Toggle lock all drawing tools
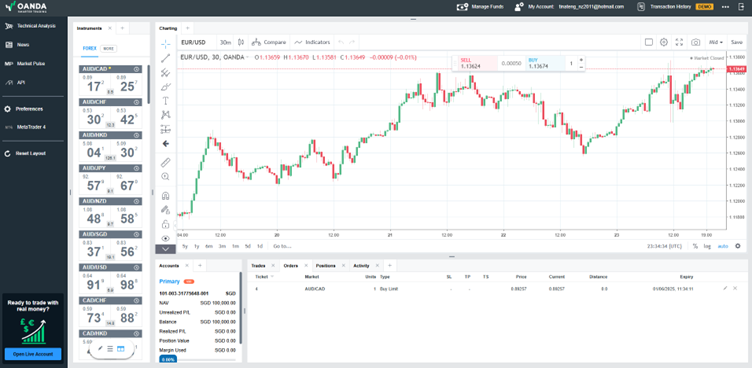The height and width of the screenshot is (368, 752). 165,224
